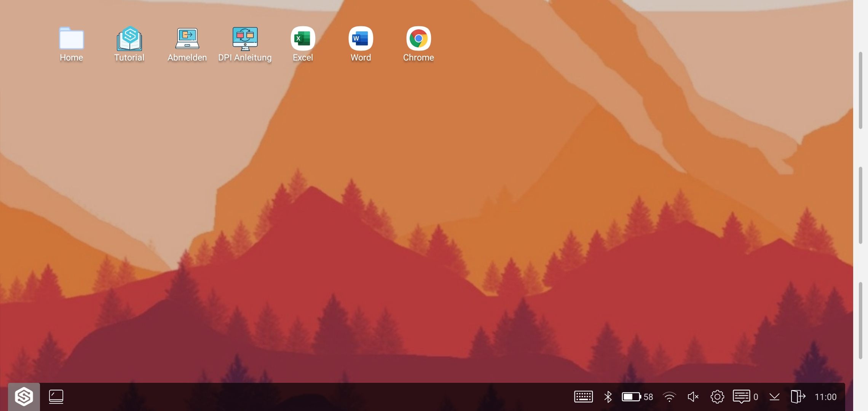
Task: Open Chrome browser icon
Action: coord(418,38)
